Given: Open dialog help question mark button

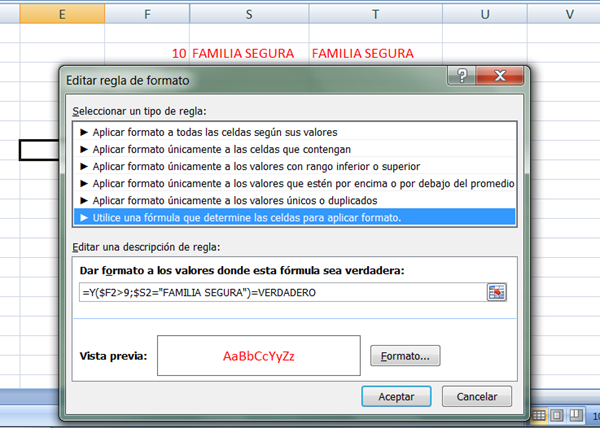Looking at the screenshot, I should pyautogui.click(x=462, y=75).
